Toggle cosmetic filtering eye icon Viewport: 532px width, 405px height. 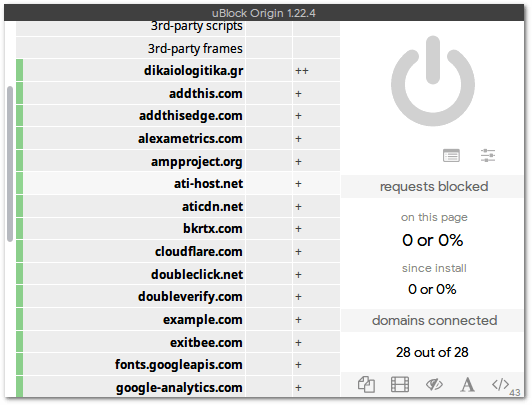coord(434,384)
